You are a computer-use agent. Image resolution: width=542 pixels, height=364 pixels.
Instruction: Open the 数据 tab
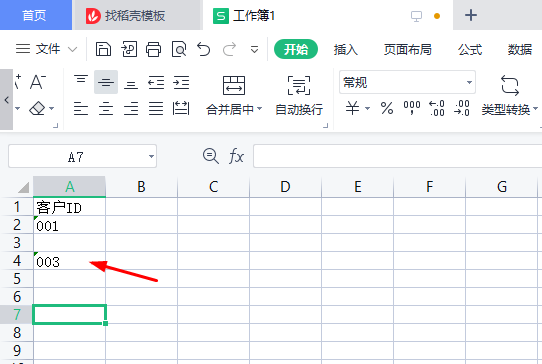[520, 50]
